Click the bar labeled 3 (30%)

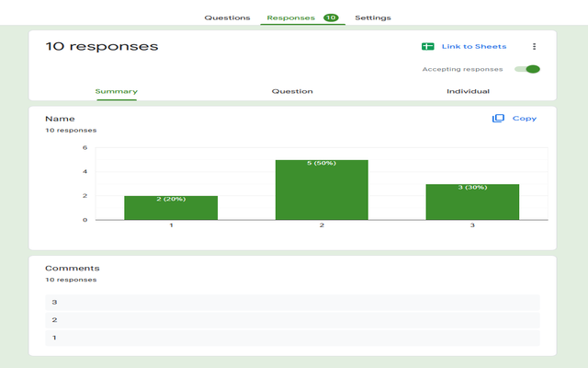(x=472, y=202)
